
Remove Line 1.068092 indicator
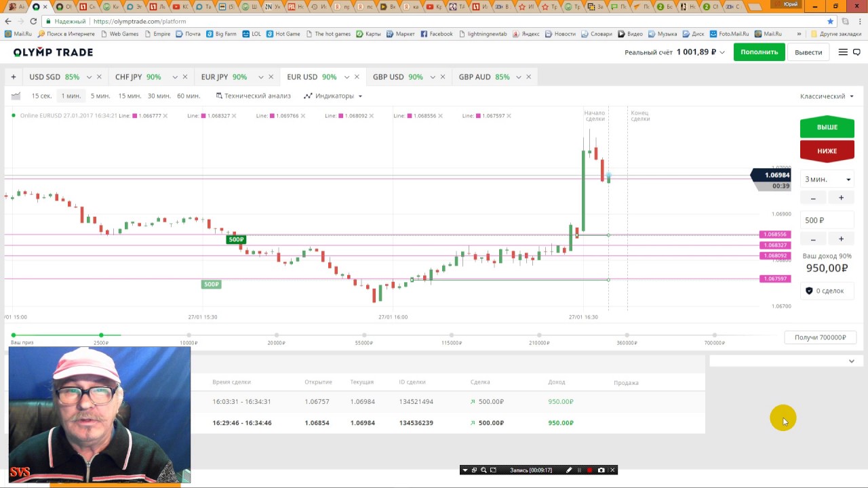tap(372, 116)
